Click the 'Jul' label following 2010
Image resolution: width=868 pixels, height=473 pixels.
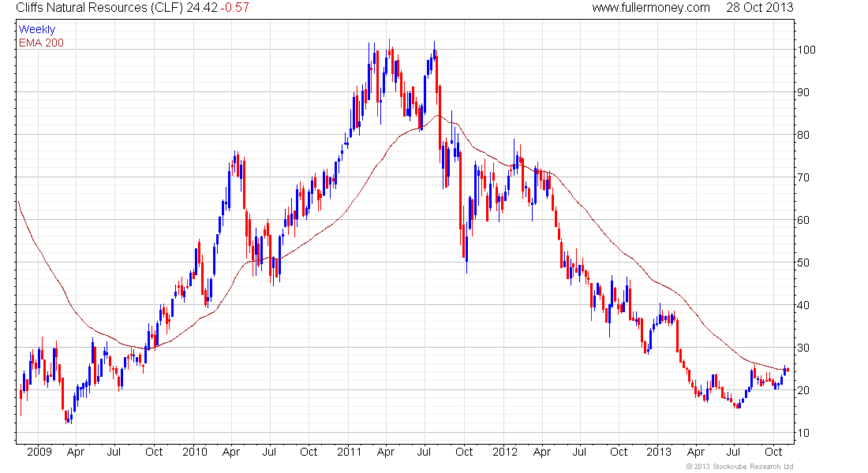click(x=269, y=452)
